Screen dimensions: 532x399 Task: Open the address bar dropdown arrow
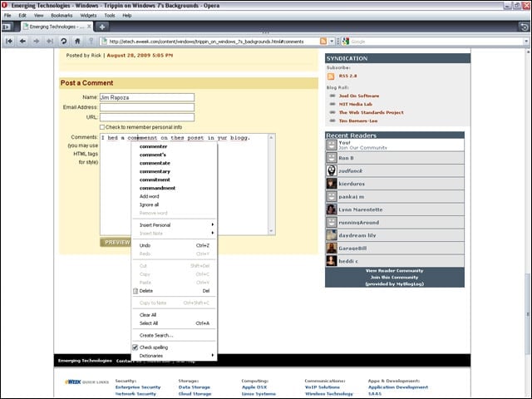click(x=332, y=42)
